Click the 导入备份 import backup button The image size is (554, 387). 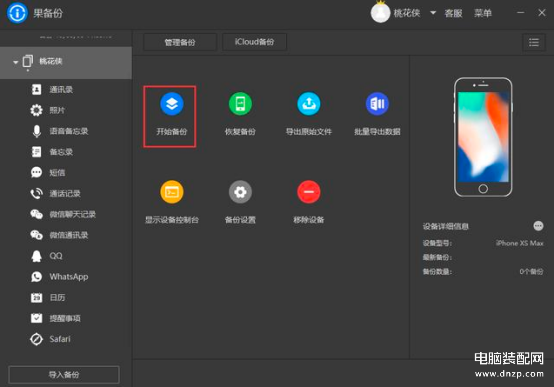click(64, 375)
